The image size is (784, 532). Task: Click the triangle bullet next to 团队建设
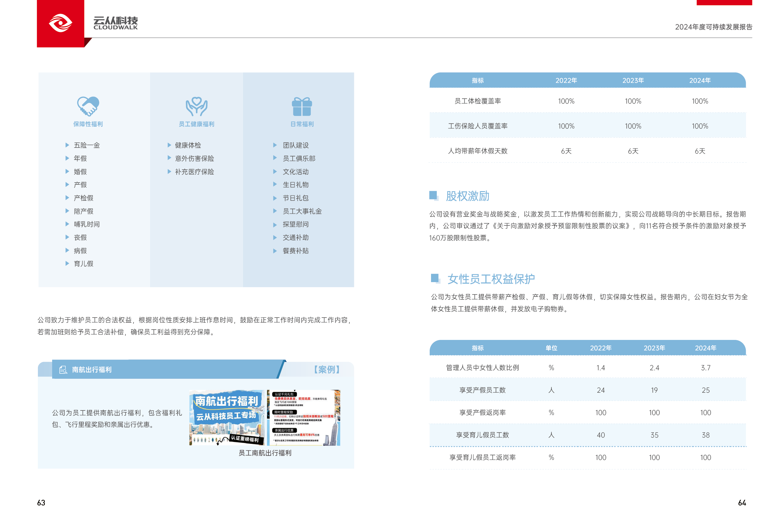(x=275, y=145)
